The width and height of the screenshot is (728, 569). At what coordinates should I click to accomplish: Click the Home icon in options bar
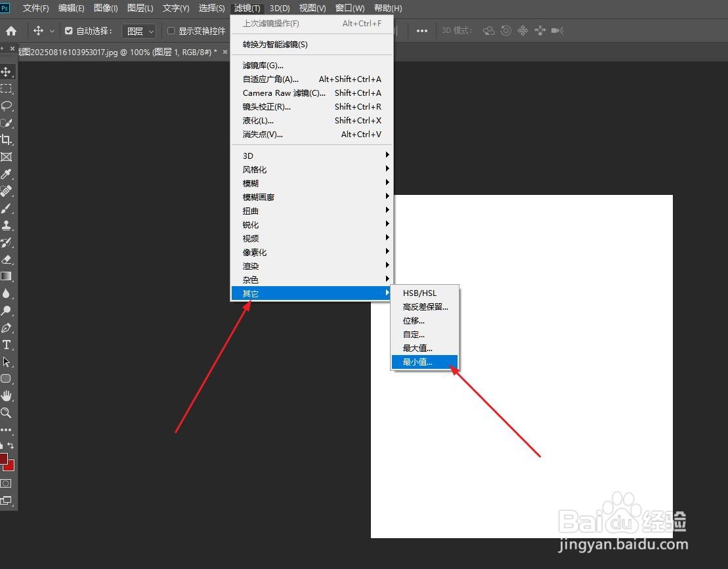point(11,31)
